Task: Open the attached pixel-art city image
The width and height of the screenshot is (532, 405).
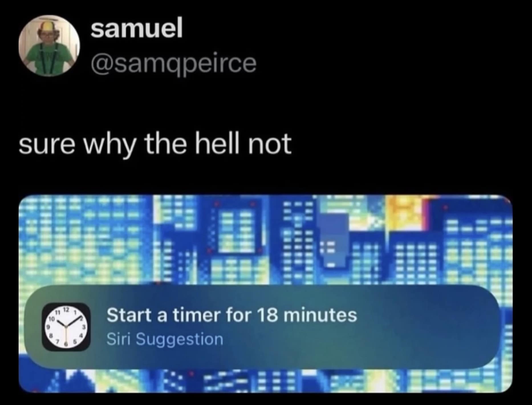Action: 265,240
